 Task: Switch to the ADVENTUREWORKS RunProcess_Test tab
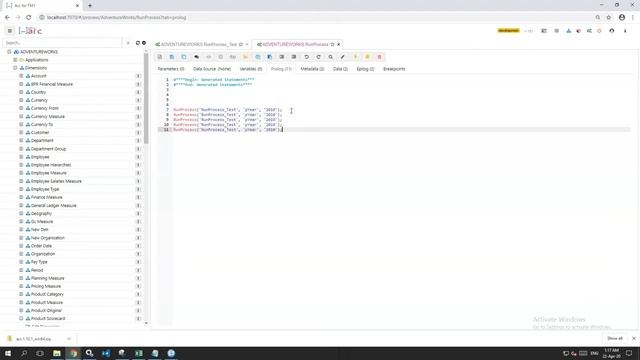tap(198, 44)
